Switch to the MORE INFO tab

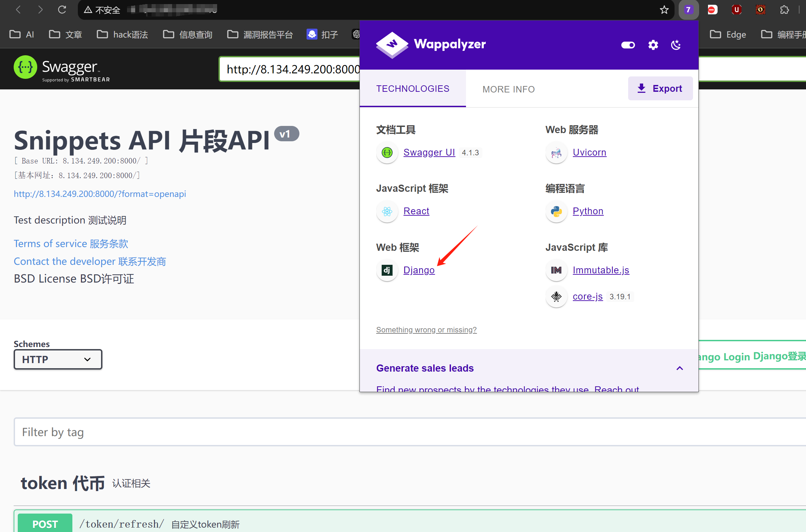click(x=508, y=89)
